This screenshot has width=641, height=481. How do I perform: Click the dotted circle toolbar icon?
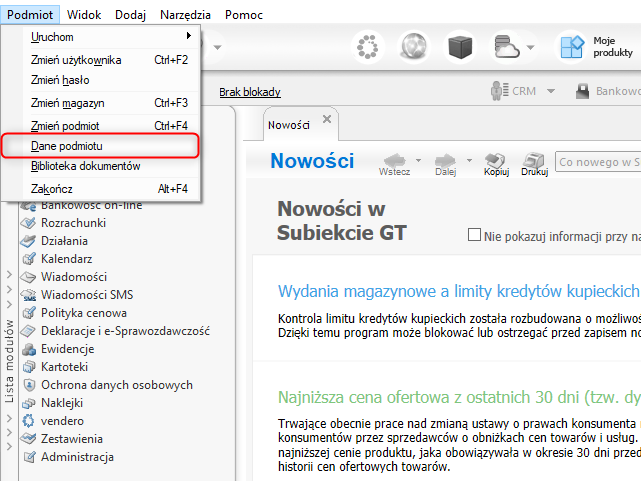coord(368,47)
